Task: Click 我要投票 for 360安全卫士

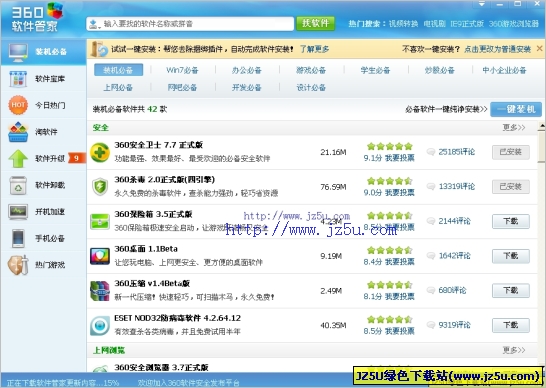Action: pos(400,158)
